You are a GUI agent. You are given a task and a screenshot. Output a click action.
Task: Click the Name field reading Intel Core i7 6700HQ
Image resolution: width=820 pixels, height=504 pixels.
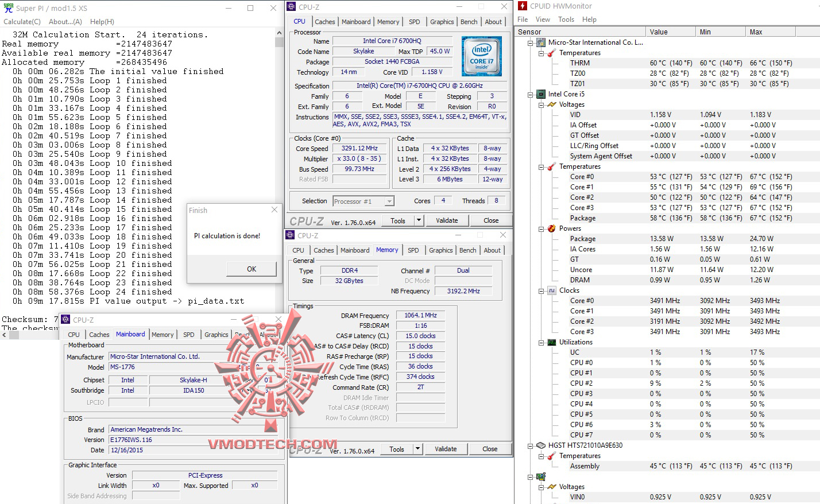pyautogui.click(x=392, y=41)
